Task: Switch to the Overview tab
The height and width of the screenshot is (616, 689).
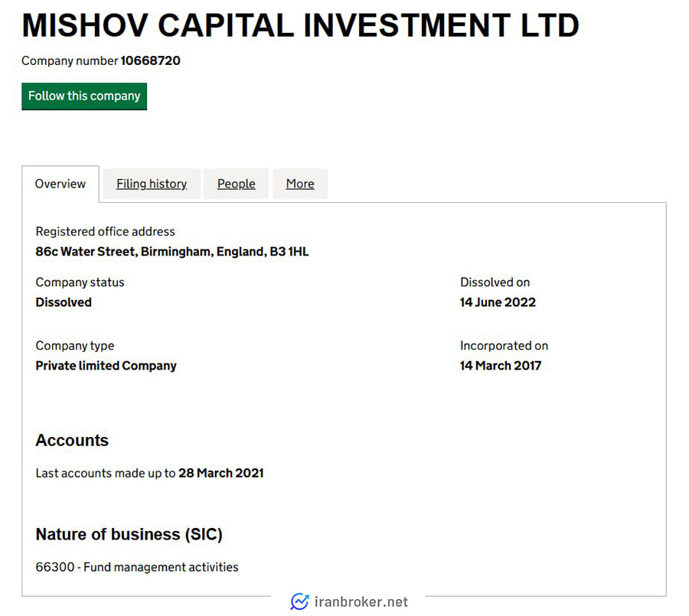Action: point(60,184)
